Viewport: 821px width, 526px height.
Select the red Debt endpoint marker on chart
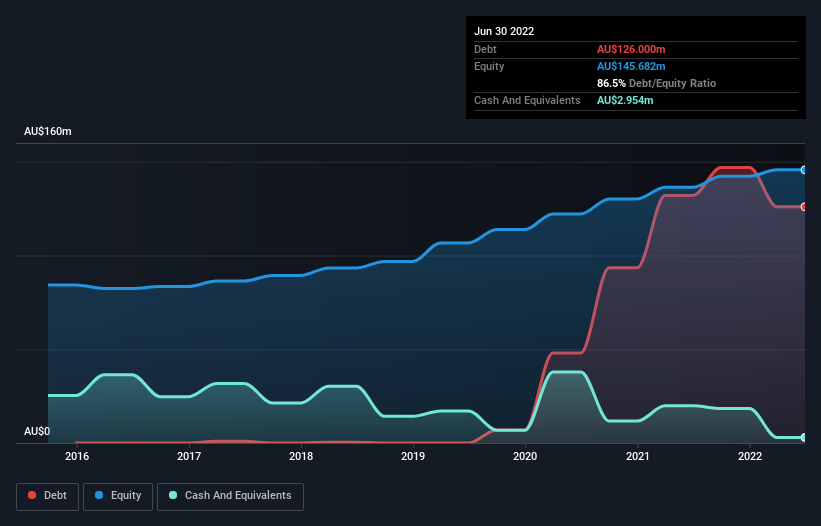[804, 207]
